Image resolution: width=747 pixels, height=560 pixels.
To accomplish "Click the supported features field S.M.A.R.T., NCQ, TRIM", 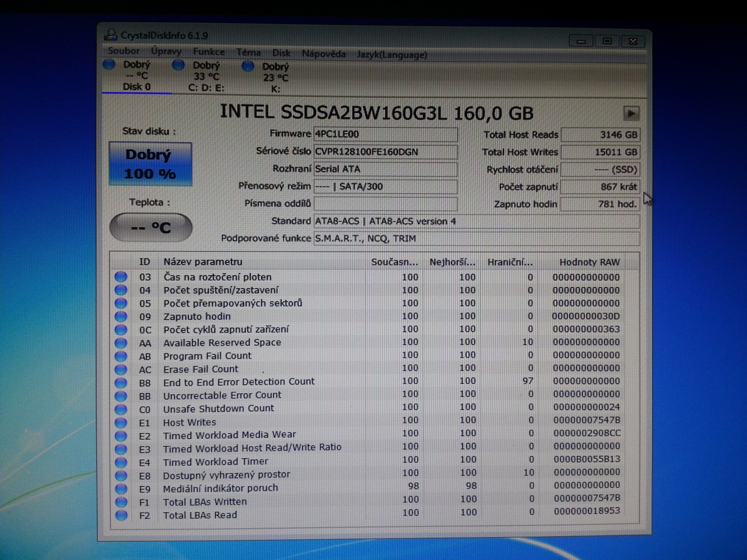I will 476,238.
